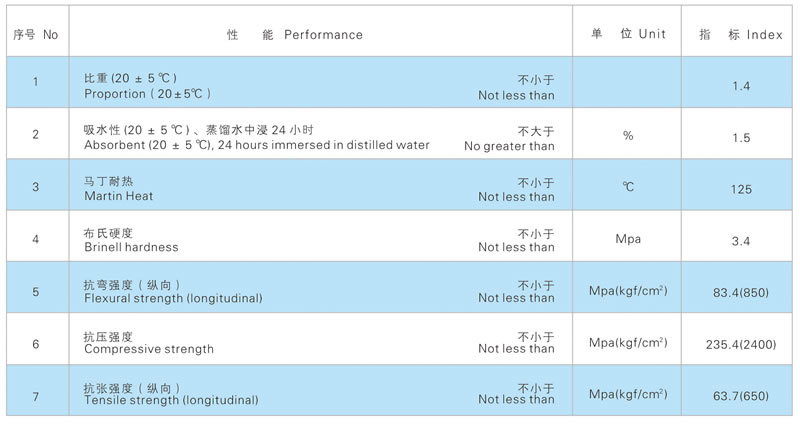Select the Compressive strength label

(x=149, y=349)
